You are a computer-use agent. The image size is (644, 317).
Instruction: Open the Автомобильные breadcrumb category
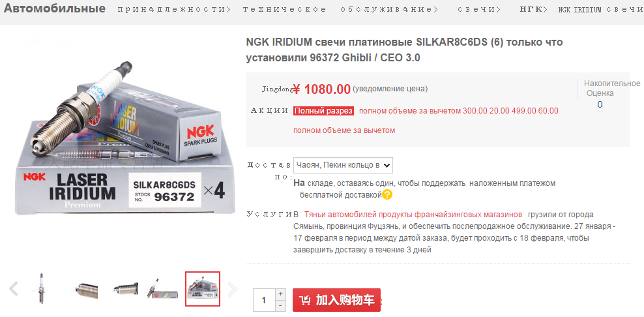click(54, 8)
